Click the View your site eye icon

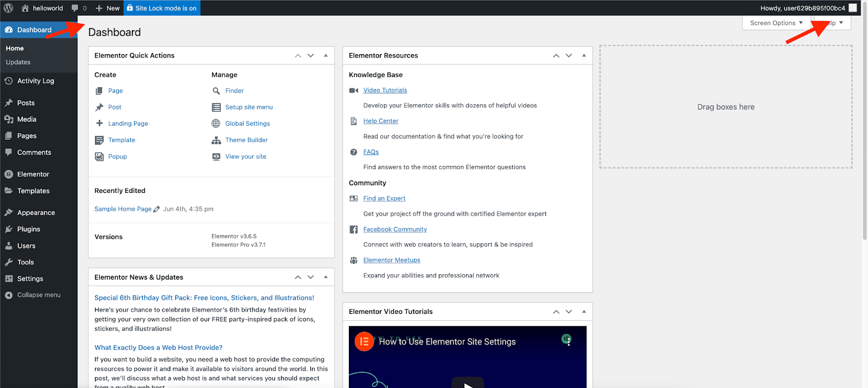[216, 157]
